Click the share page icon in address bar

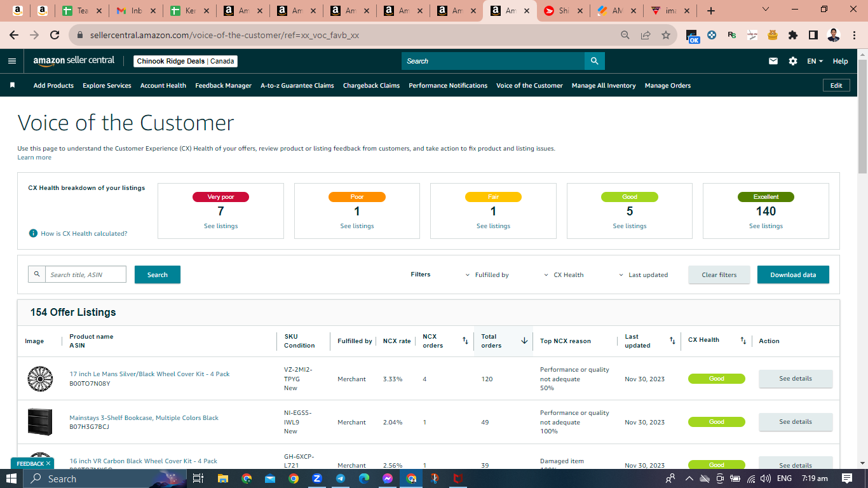pyautogui.click(x=646, y=35)
